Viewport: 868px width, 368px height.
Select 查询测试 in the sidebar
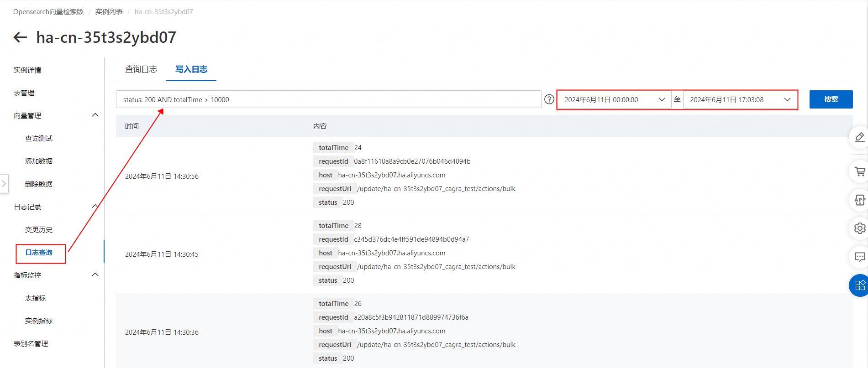point(39,138)
